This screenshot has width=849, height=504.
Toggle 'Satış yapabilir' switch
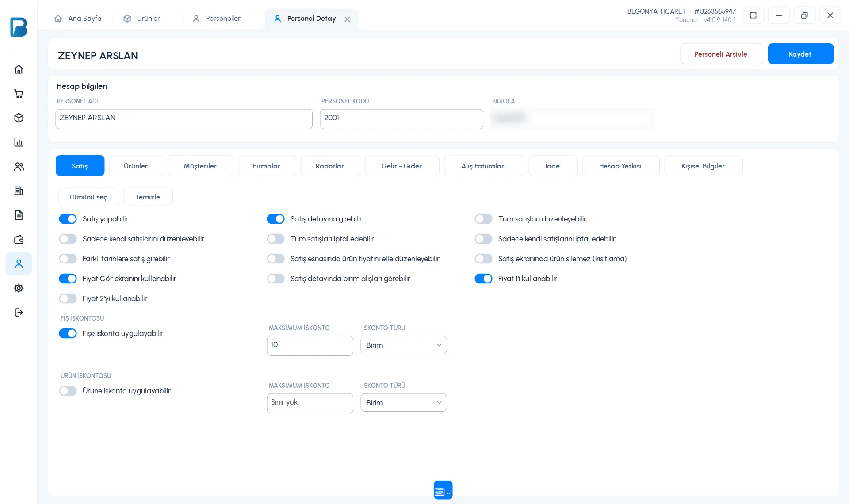tap(68, 219)
